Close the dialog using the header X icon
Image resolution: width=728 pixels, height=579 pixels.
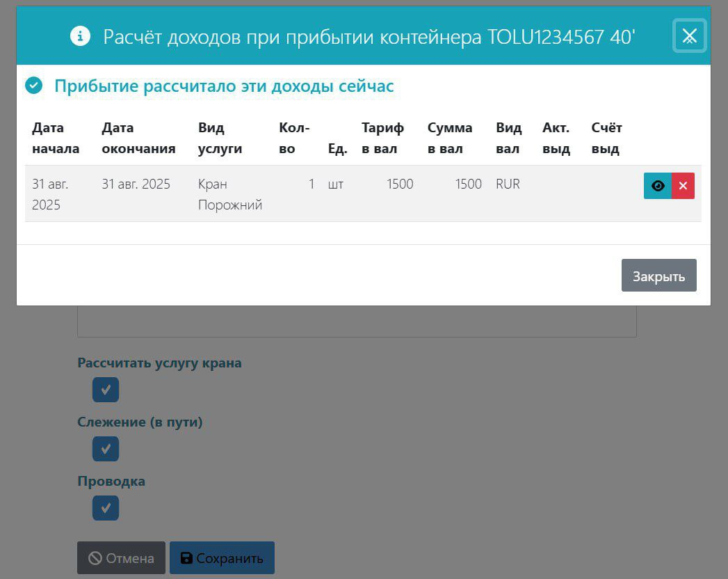coord(689,36)
